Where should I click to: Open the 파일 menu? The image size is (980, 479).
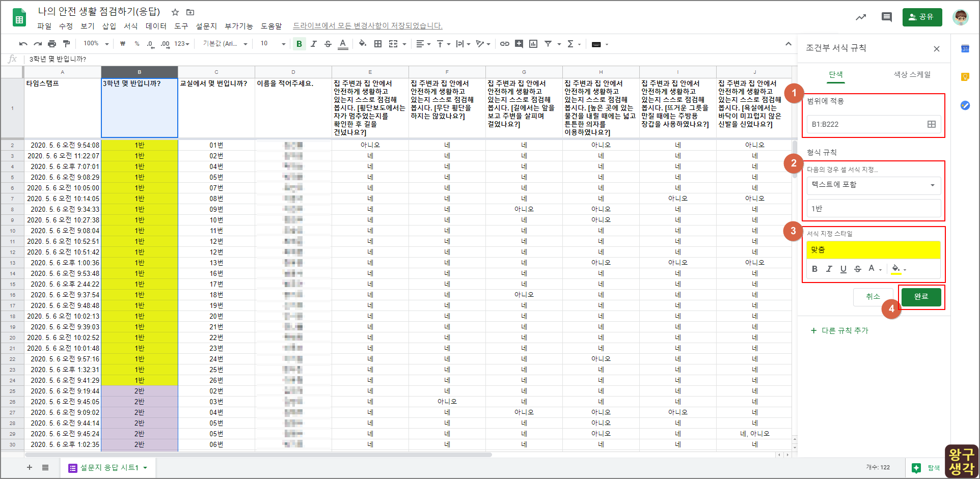coord(44,26)
